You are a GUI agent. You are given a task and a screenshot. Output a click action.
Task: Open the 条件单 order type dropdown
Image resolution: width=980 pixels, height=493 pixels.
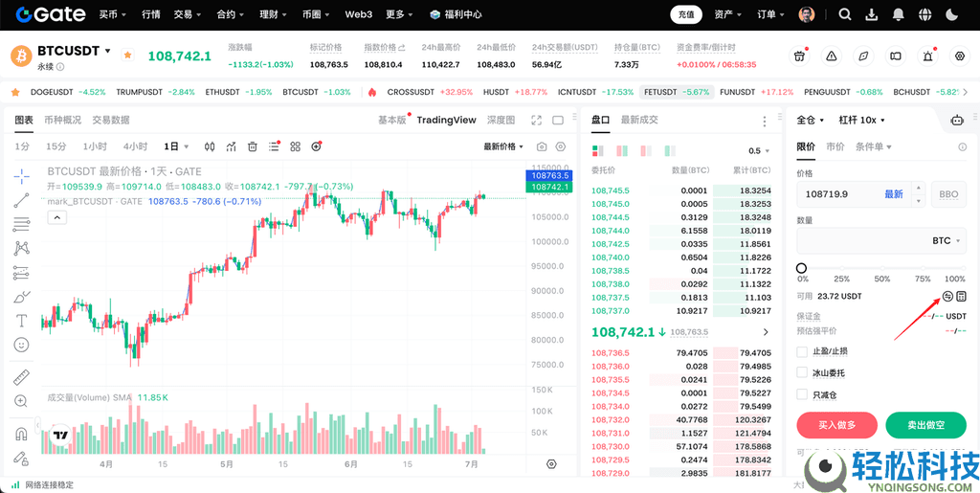click(x=873, y=146)
